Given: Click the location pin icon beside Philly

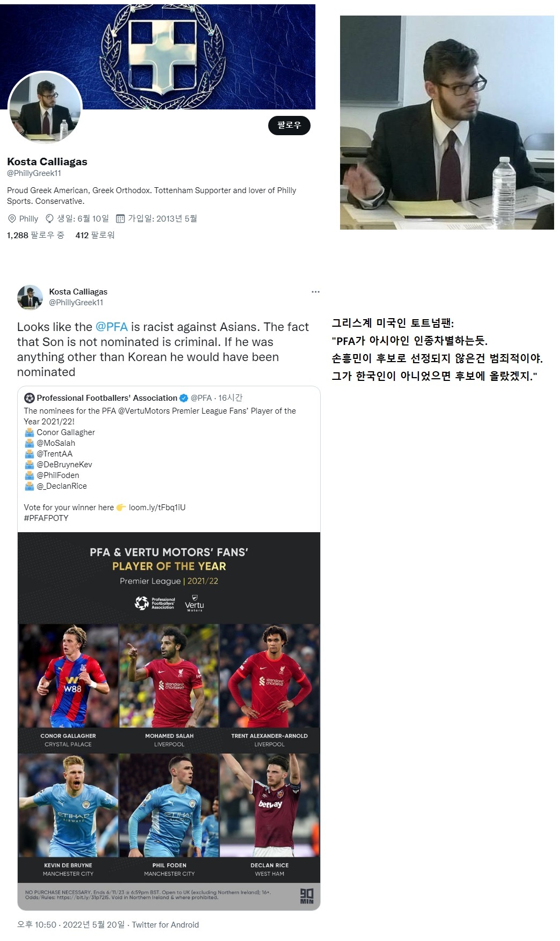Looking at the screenshot, I should [12, 218].
